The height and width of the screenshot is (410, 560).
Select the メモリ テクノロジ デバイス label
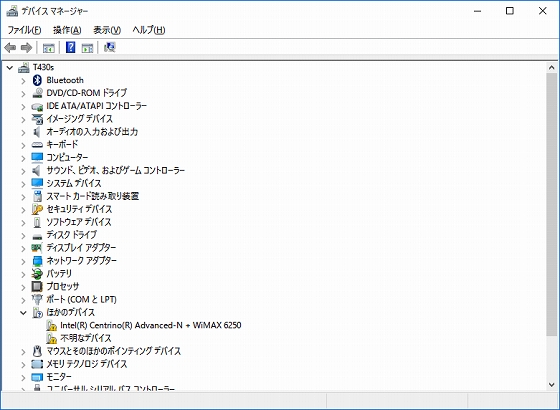(87, 364)
